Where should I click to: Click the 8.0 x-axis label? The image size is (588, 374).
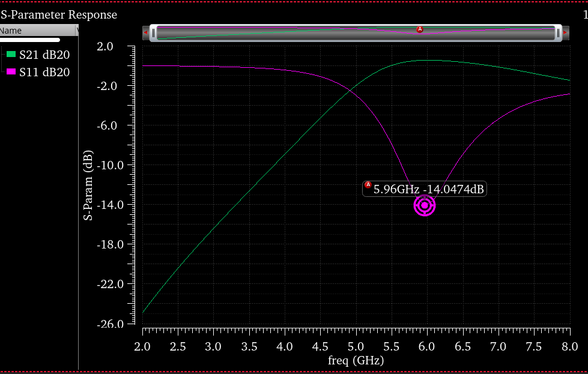[x=569, y=346]
